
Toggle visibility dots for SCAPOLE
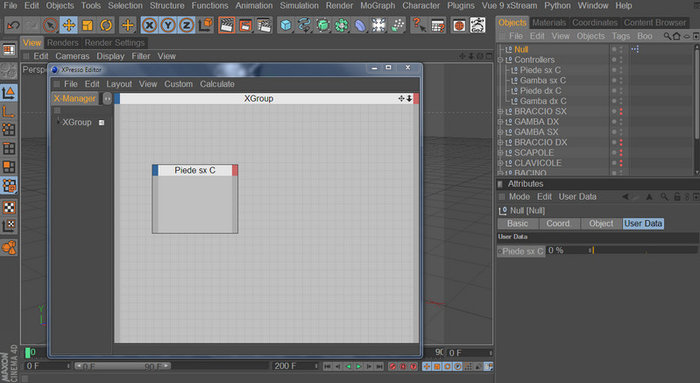pyautogui.click(x=621, y=153)
